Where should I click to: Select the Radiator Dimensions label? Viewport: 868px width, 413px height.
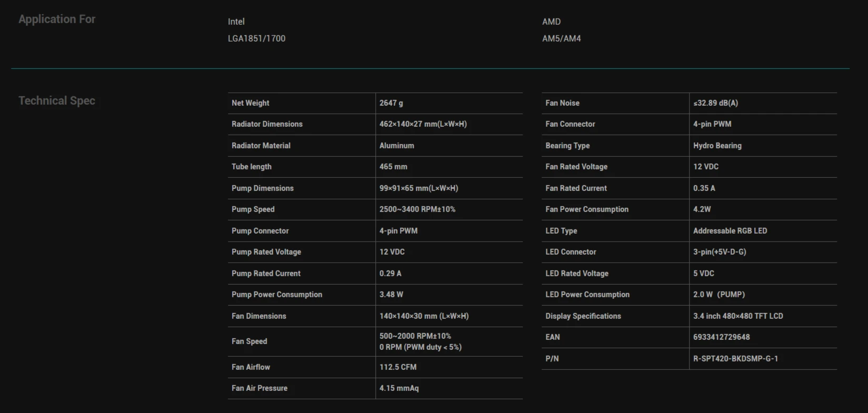click(267, 124)
